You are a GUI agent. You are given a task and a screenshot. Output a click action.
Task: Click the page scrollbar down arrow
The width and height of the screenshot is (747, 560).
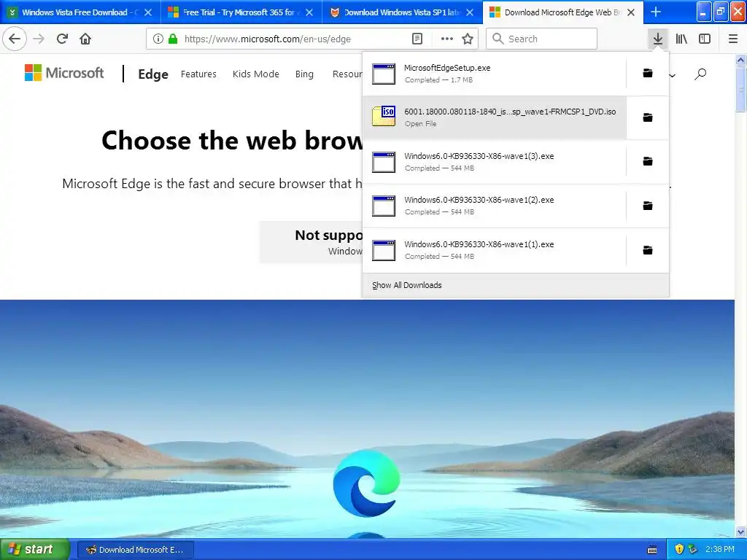(x=740, y=532)
